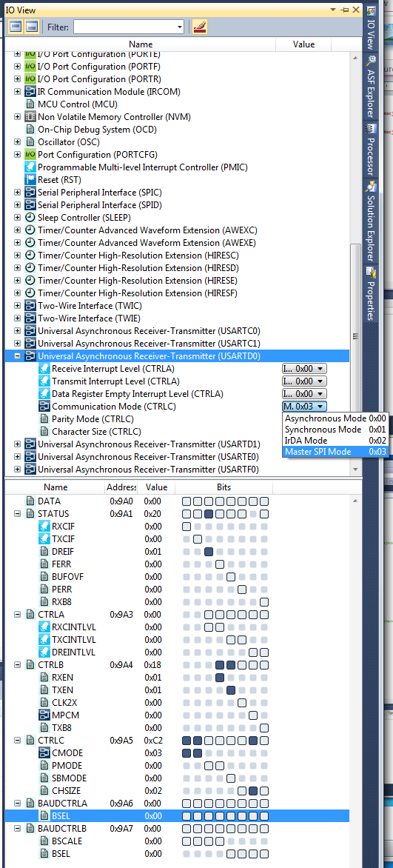Click the peripherals list scroll down arrow
This screenshot has height=868, width=393.
pyautogui.click(x=355, y=470)
